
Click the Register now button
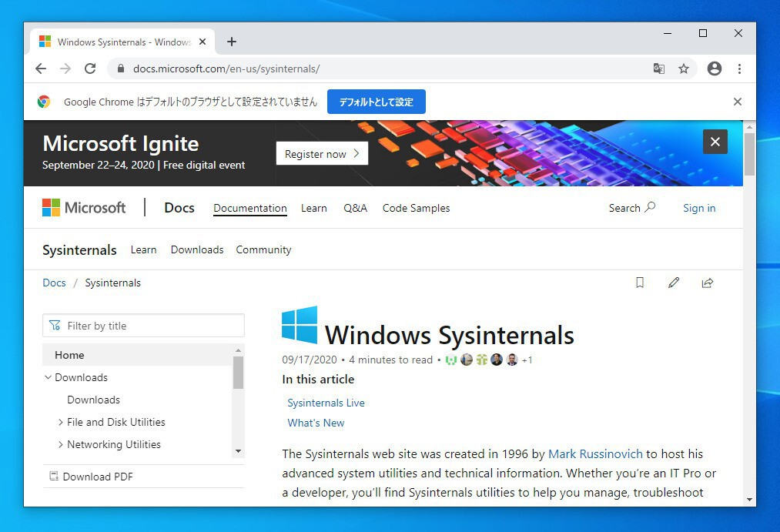(x=322, y=154)
